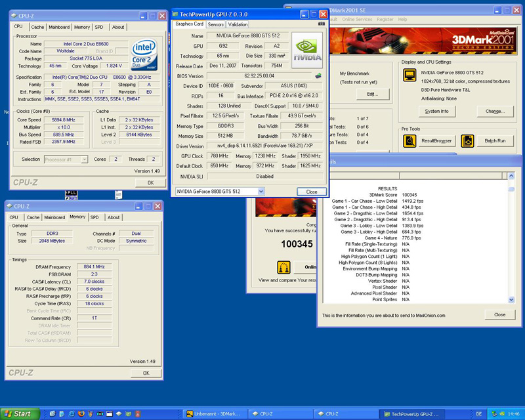Click the Game 4 - Nature result row
Image resolution: width=525 pixels, height=420 pixels.
392,238
